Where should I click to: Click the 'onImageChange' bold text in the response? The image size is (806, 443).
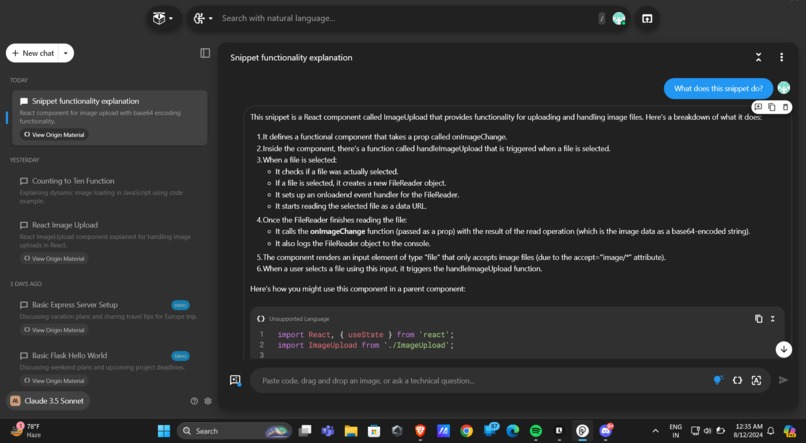pos(338,231)
